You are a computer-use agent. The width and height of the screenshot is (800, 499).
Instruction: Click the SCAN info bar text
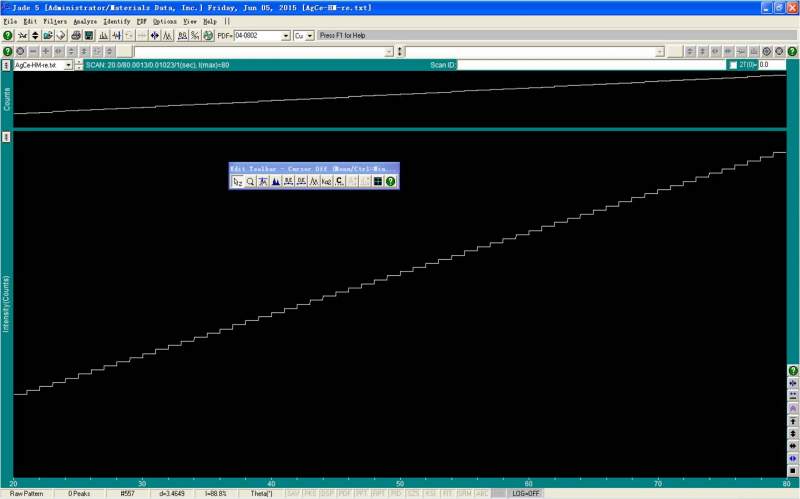(157, 65)
